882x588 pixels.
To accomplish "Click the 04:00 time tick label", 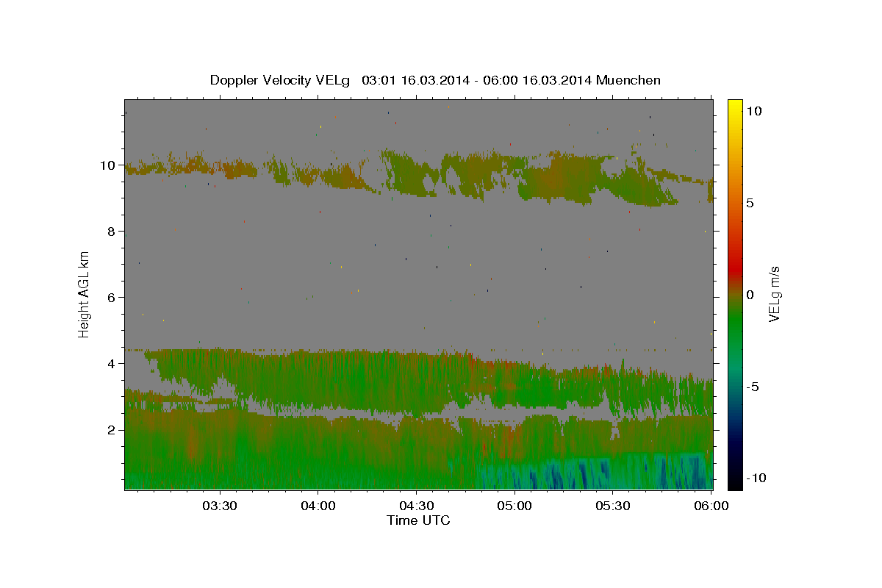I will [318, 506].
